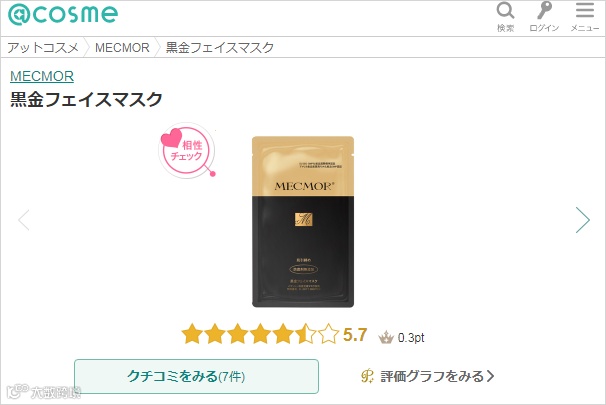Click the MECMOR brand link
Image resolution: width=606 pixels, height=405 pixels.
42,76
